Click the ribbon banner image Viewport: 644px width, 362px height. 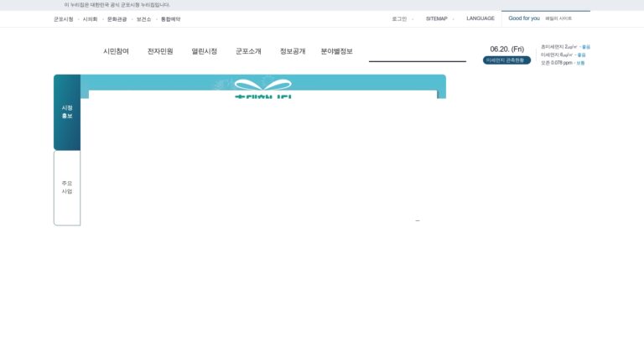pos(262,86)
